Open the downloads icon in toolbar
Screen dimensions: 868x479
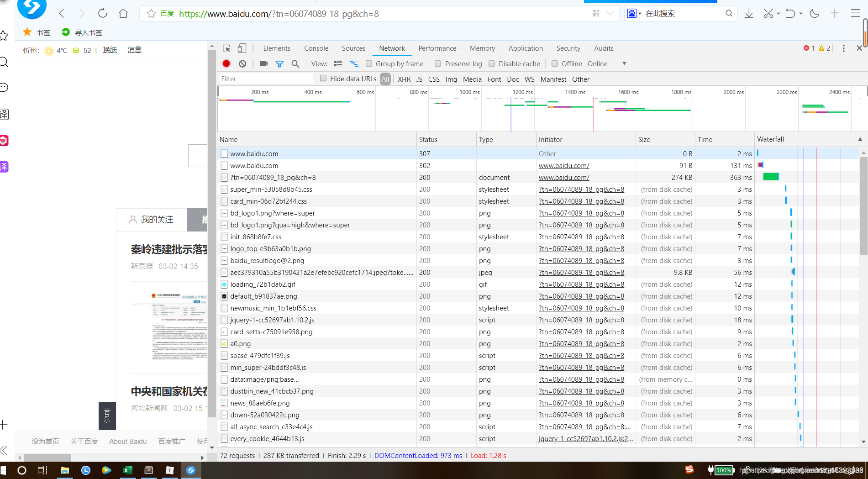pos(749,14)
